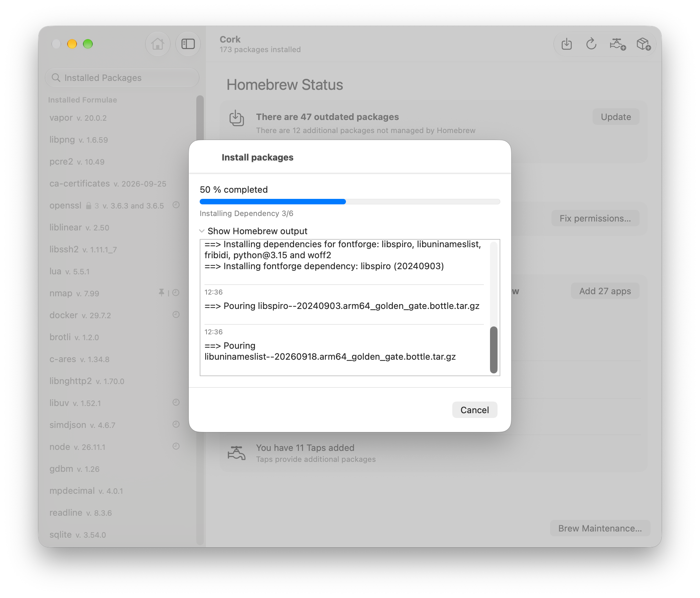Select the ca-certificates package row

115,184
